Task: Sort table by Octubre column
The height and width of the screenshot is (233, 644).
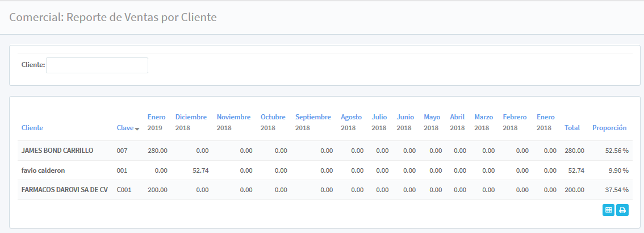Action: point(273,117)
